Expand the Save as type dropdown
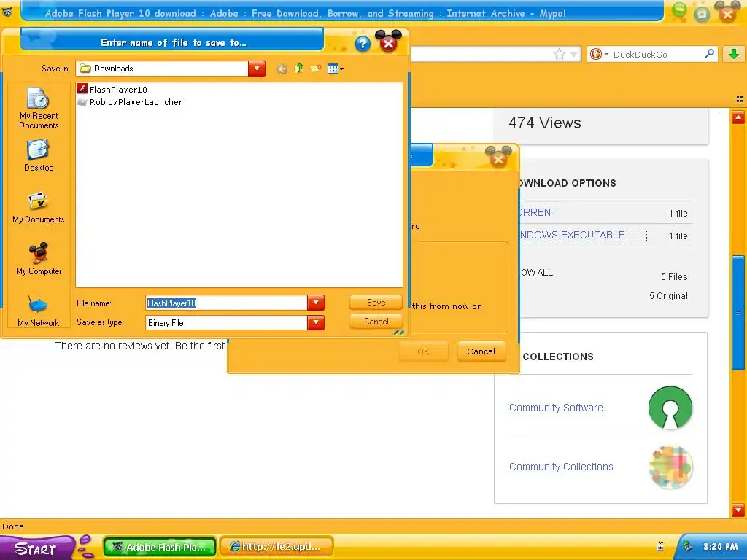The width and height of the screenshot is (747, 560). tap(316, 323)
